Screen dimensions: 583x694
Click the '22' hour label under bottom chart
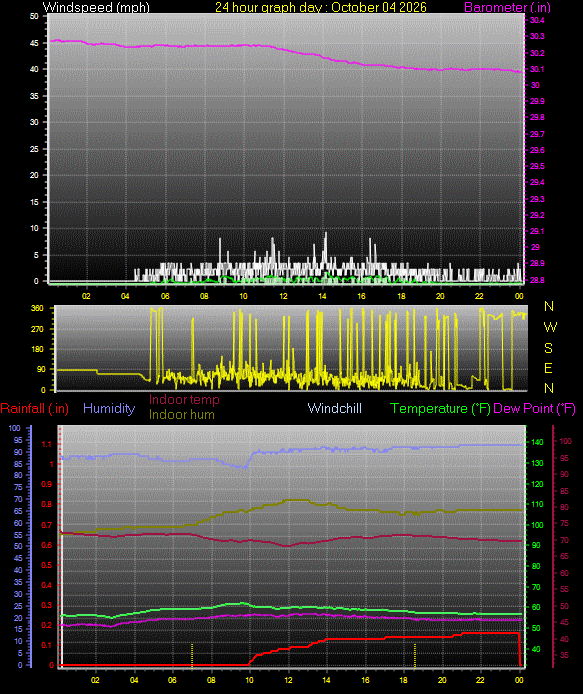point(480,680)
